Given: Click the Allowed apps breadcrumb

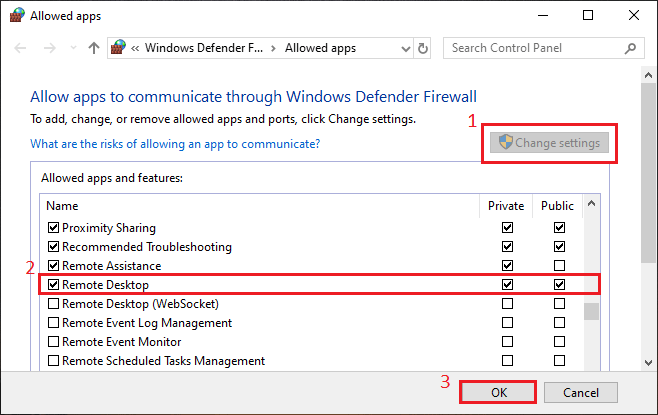Looking at the screenshot, I should (320, 48).
